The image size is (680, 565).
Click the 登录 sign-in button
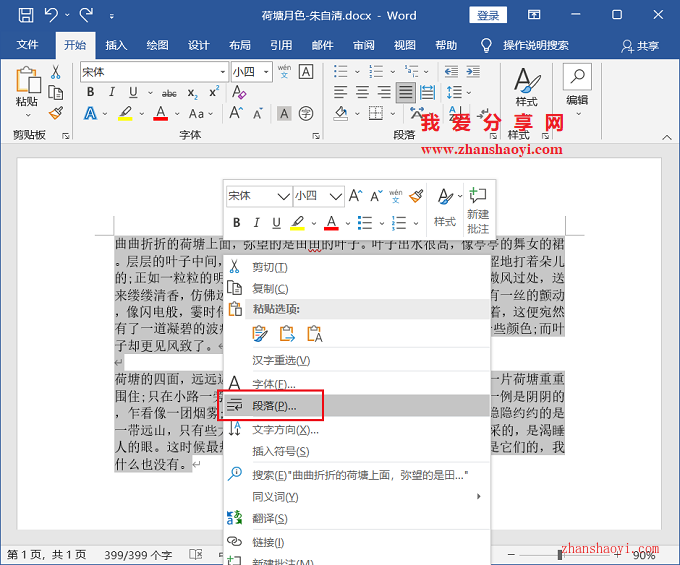click(x=488, y=15)
